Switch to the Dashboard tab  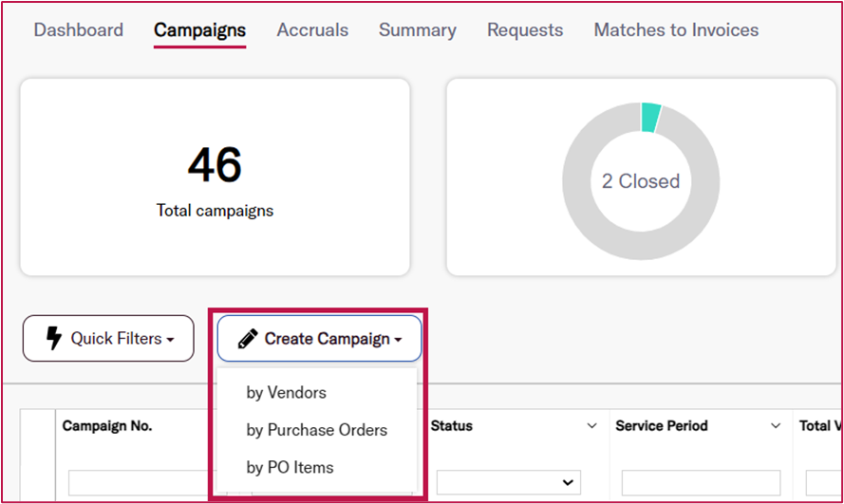coord(79,30)
